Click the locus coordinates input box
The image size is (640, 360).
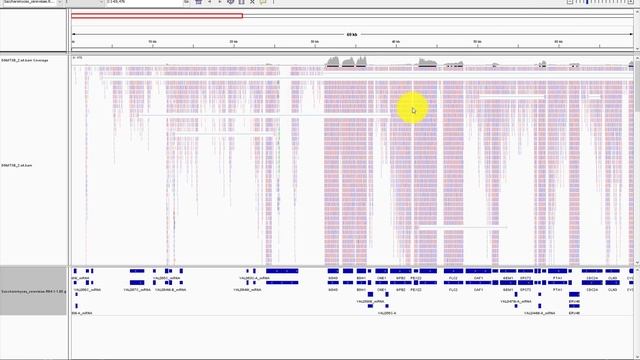point(144,2)
